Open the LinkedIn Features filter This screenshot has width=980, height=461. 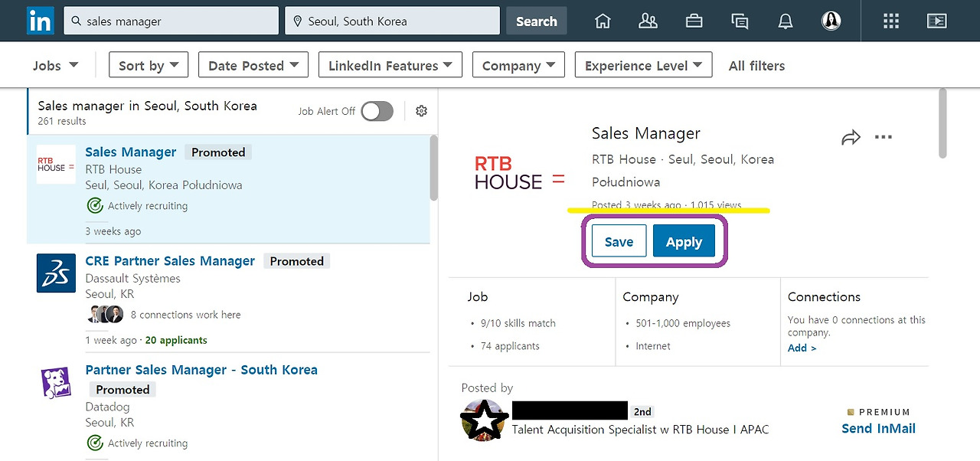pyautogui.click(x=390, y=65)
